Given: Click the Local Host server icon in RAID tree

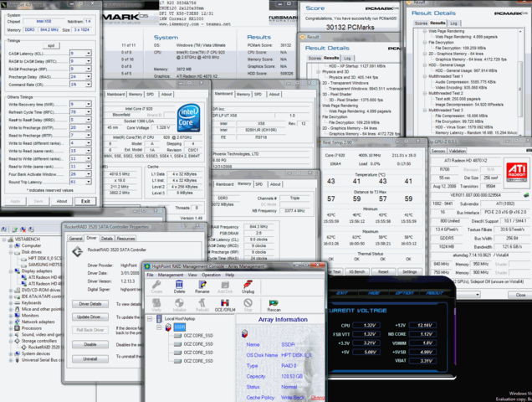Looking at the screenshot, I should tap(159, 319).
